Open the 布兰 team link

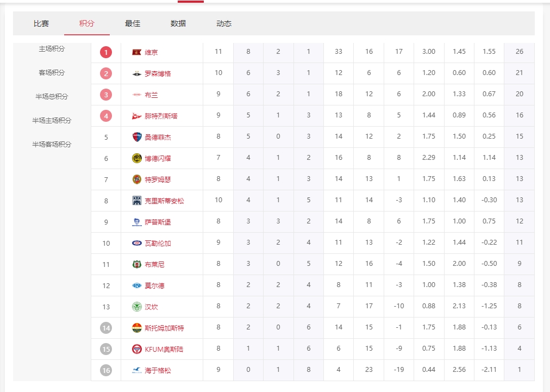[152, 95]
